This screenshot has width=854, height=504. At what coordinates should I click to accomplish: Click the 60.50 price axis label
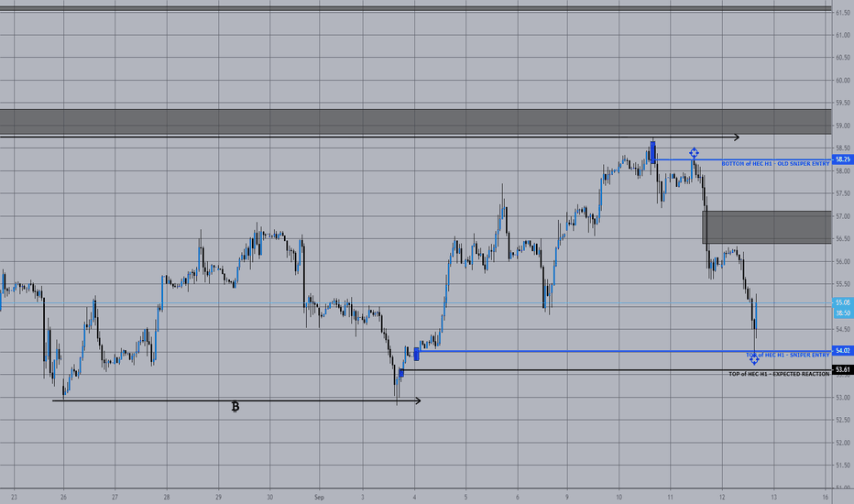(x=843, y=57)
